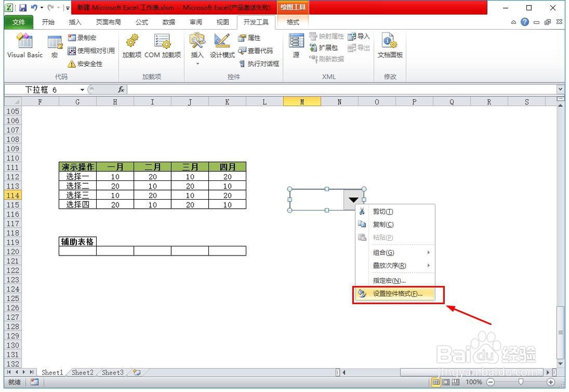Switch to Page Break Preview
569x392 pixels.
click(x=455, y=382)
